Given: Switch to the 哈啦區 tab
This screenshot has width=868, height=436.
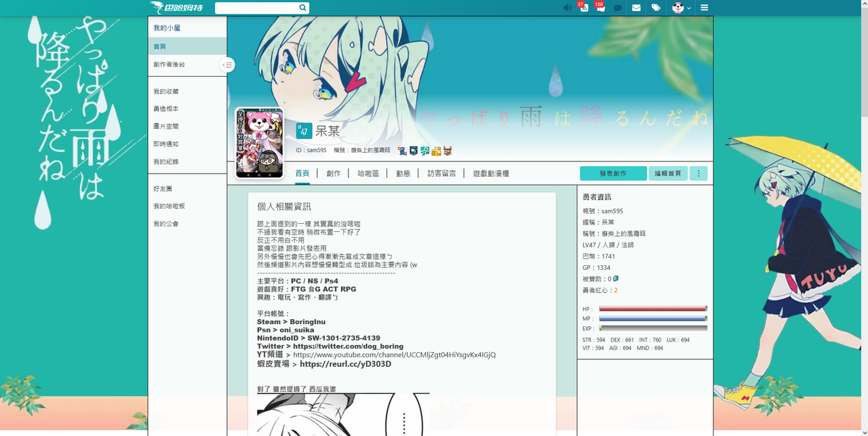Looking at the screenshot, I should 368,174.
